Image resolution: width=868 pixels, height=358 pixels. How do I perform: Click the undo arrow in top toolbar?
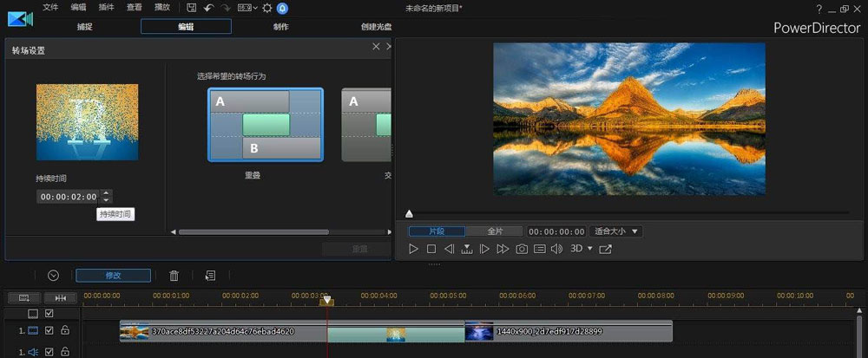209,8
